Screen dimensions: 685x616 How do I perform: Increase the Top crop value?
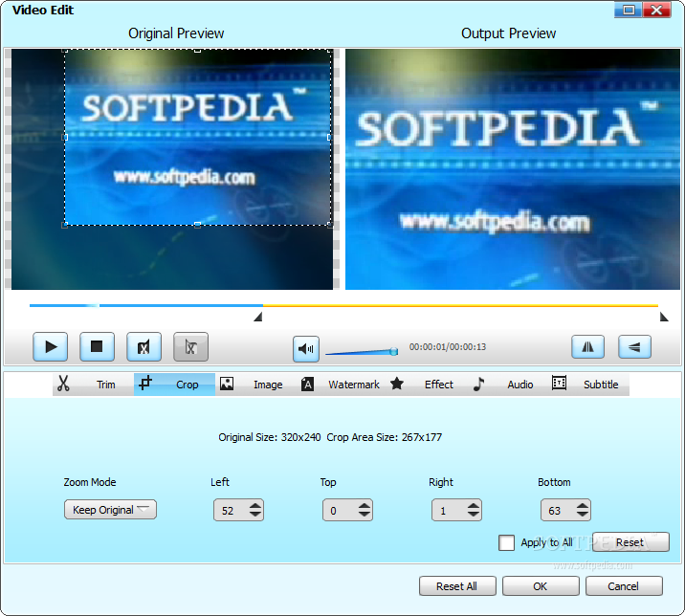coord(365,505)
